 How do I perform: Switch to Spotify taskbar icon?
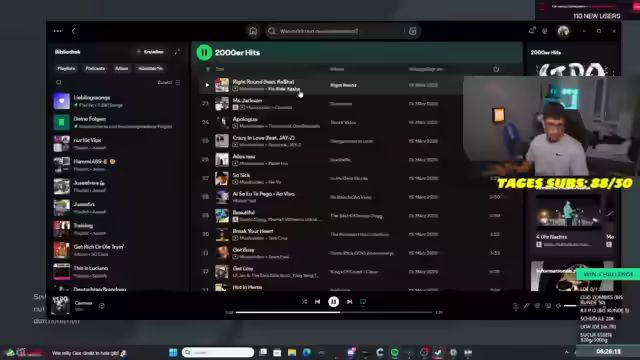point(395,352)
